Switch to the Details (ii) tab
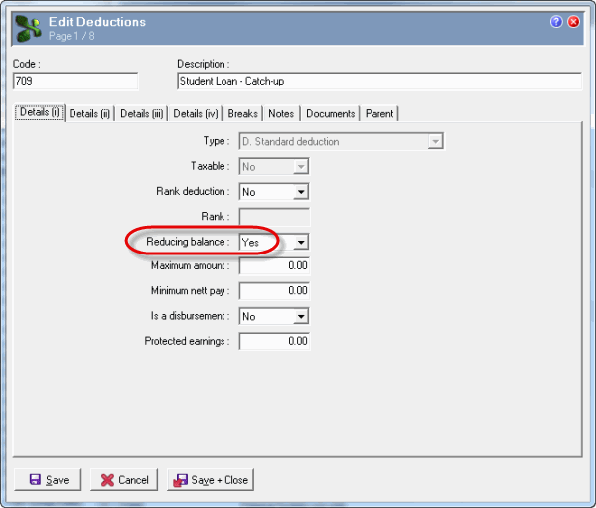The width and height of the screenshot is (596, 508). [90, 114]
